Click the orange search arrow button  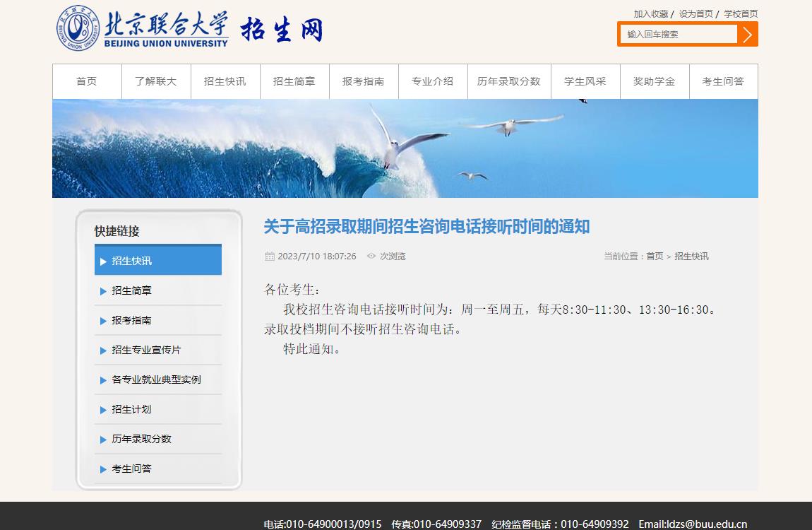pyautogui.click(x=747, y=34)
